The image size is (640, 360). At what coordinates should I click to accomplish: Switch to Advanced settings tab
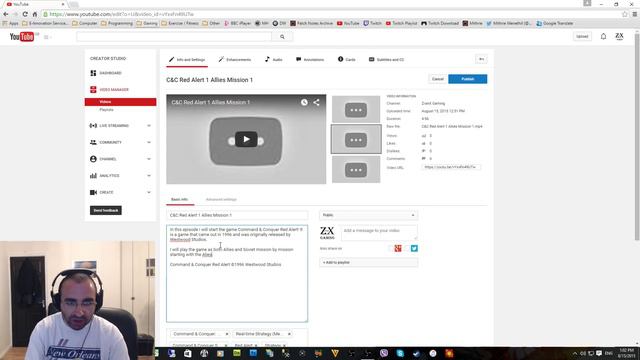coord(221,200)
